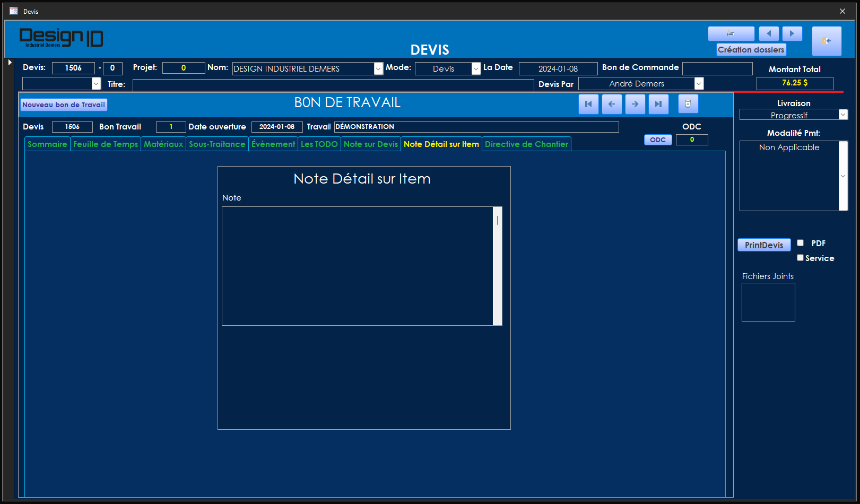Open the Mode dropdown arrow
The image size is (860, 504).
[476, 69]
